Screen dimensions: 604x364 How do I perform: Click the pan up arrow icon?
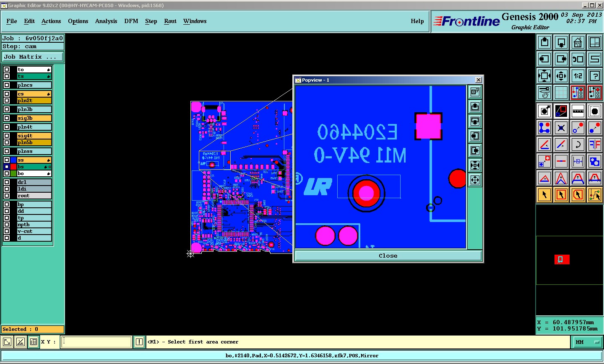[544, 42]
